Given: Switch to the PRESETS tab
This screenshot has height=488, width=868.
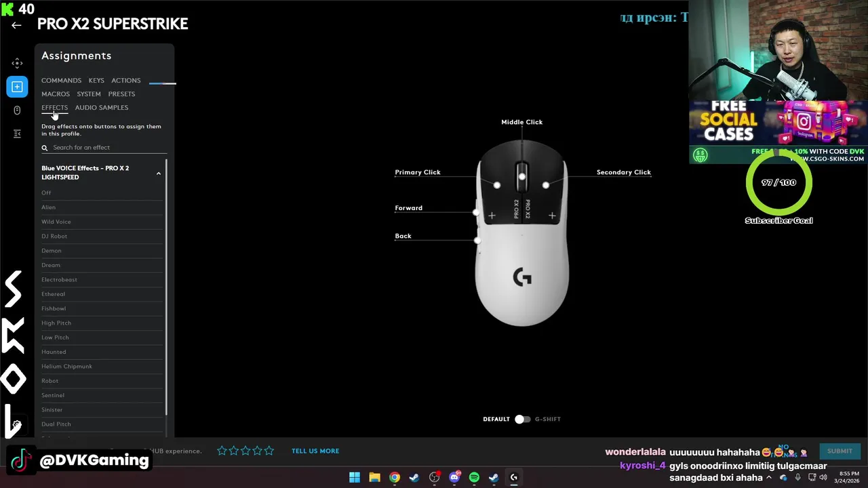Looking at the screenshot, I should (x=121, y=94).
